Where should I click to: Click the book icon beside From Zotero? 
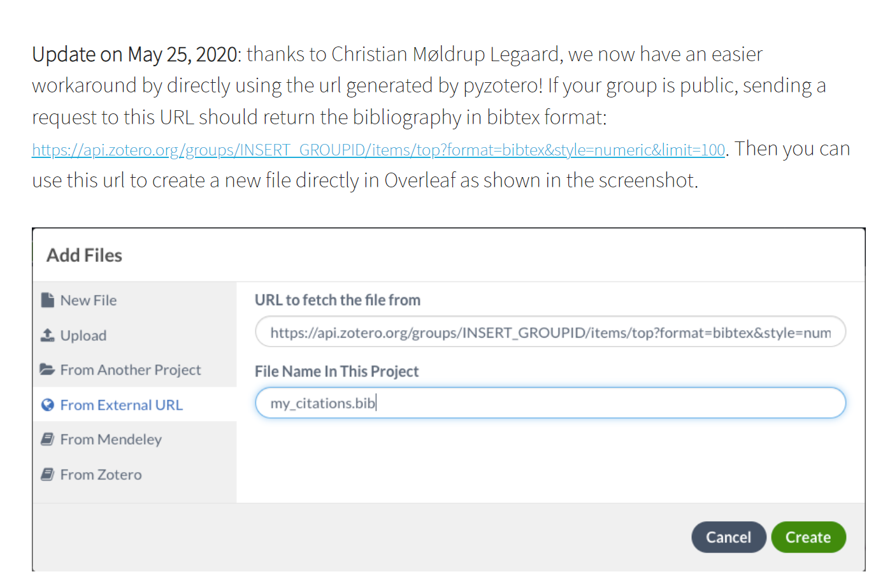click(x=48, y=475)
